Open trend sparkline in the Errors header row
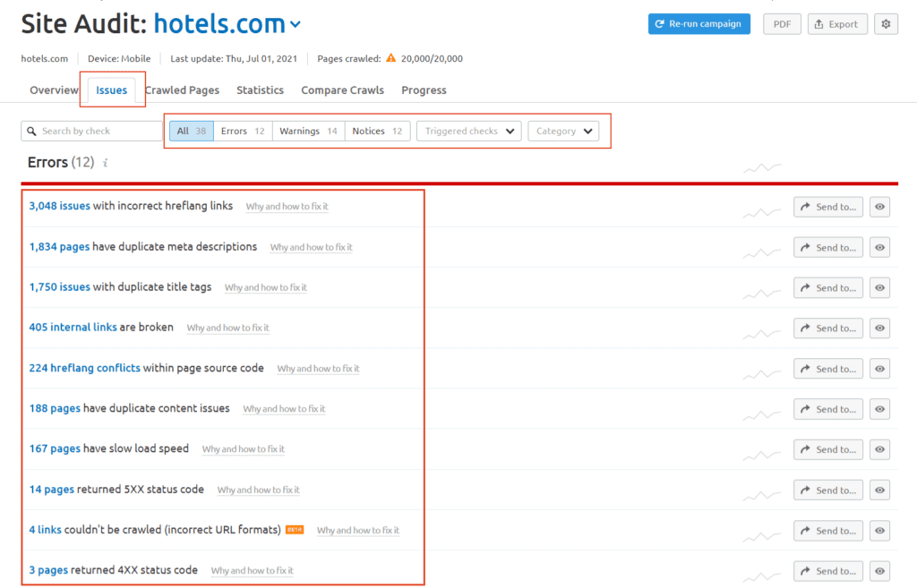This screenshot has width=917, height=588. 762,167
